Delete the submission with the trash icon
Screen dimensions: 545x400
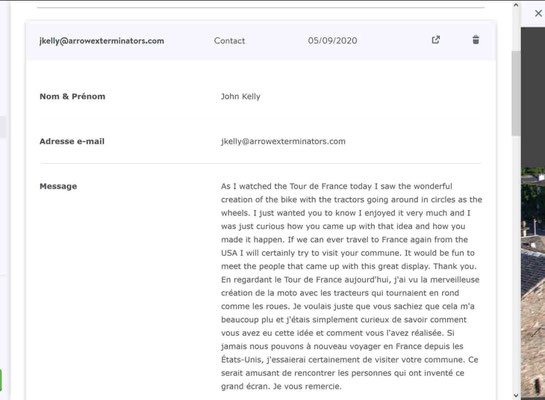coord(476,40)
